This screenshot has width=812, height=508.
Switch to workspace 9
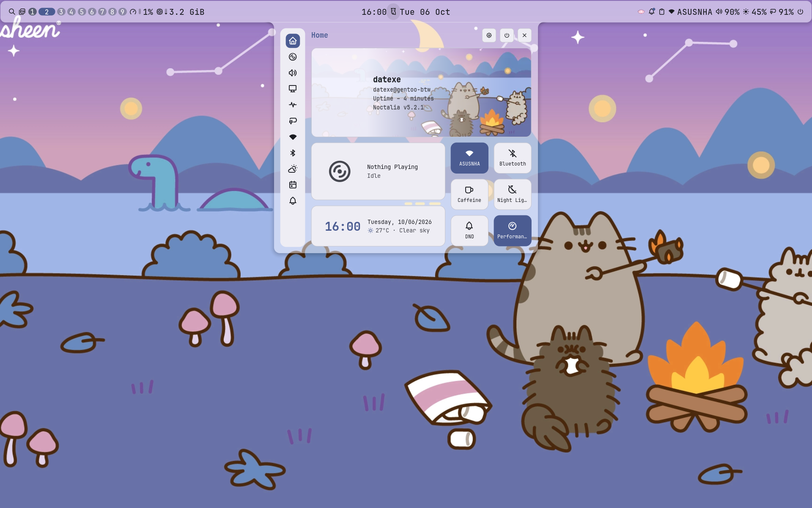tap(122, 12)
